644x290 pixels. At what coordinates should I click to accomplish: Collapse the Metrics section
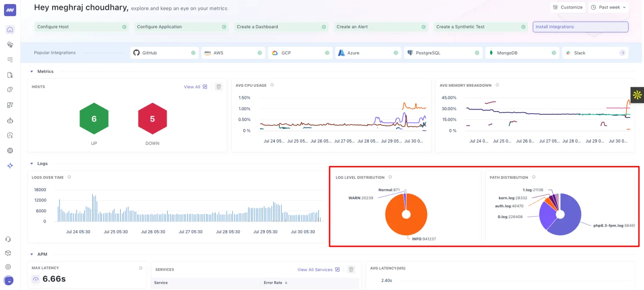pyautogui.click(x=32, y=71)
